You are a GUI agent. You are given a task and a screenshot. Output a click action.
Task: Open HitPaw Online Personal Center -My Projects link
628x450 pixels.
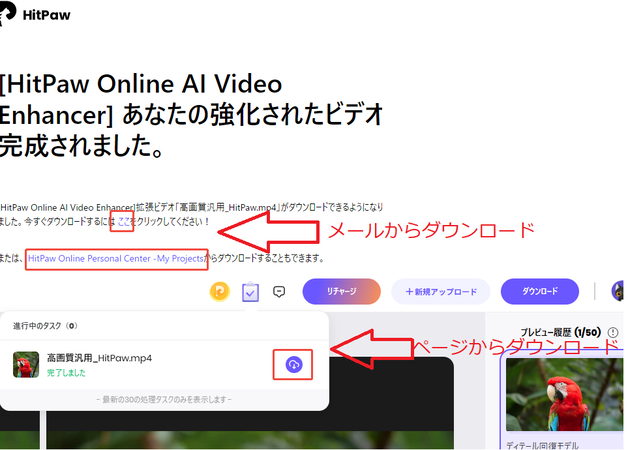pyautogui.click(x=116, y=259)
